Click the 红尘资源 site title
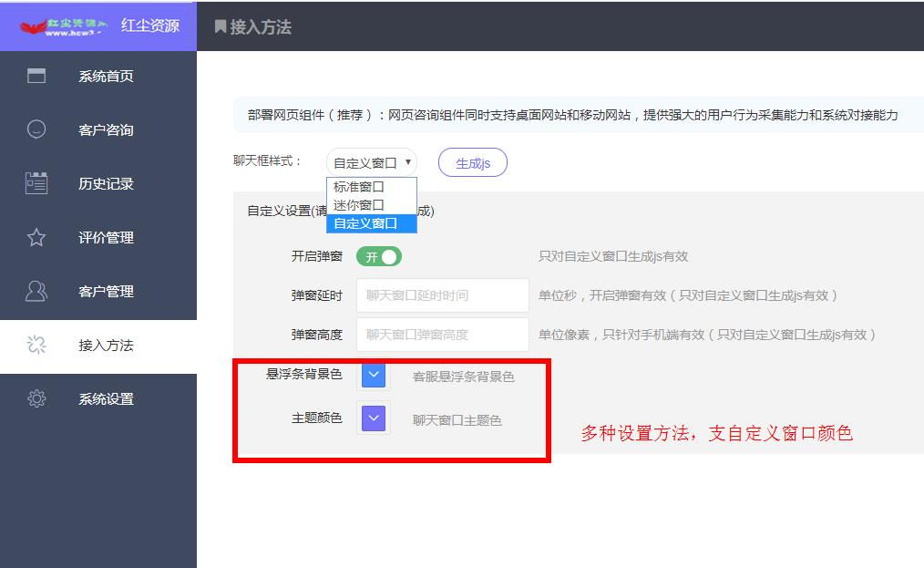Screen dimensions: 924x568 150,26
